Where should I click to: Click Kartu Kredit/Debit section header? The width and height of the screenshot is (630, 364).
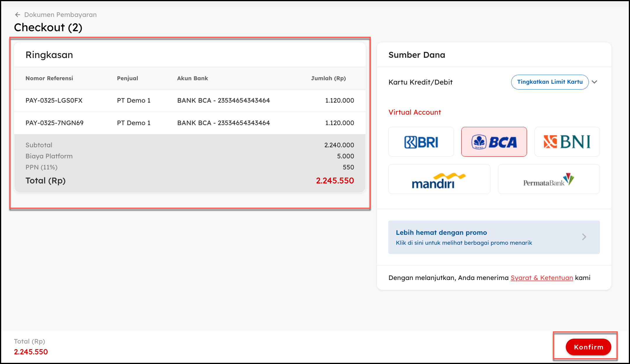(420, 82)
